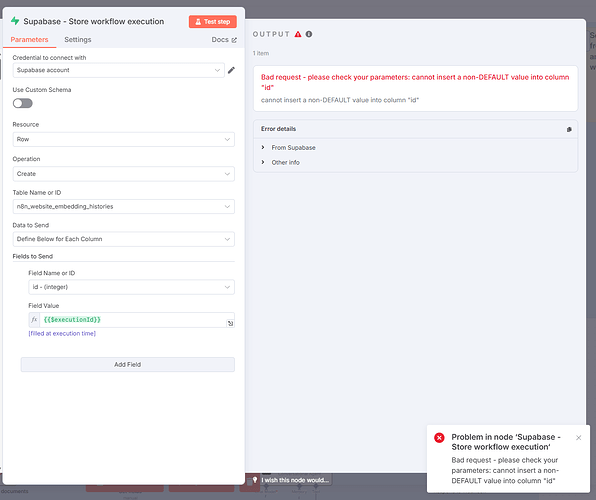Click the output info circle icon

pos(309,34)
